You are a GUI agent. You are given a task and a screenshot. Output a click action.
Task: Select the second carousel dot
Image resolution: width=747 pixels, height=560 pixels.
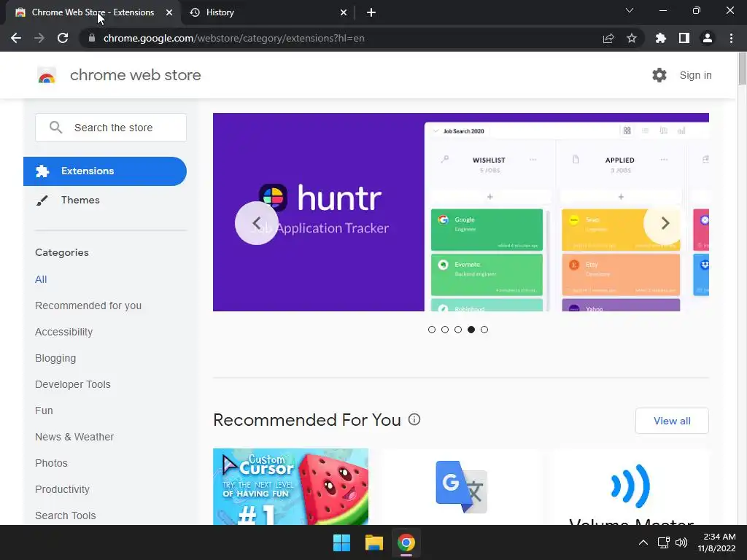[x=445, y=330]
